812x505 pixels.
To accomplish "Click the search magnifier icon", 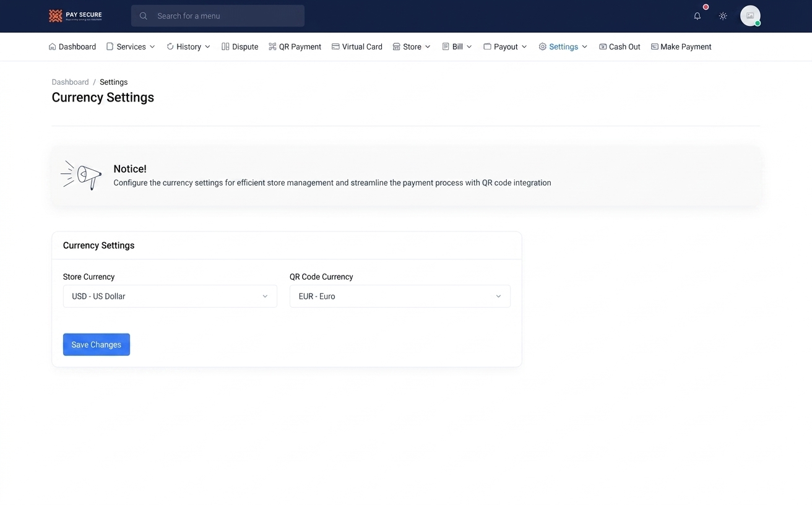I will pos(144,16).
